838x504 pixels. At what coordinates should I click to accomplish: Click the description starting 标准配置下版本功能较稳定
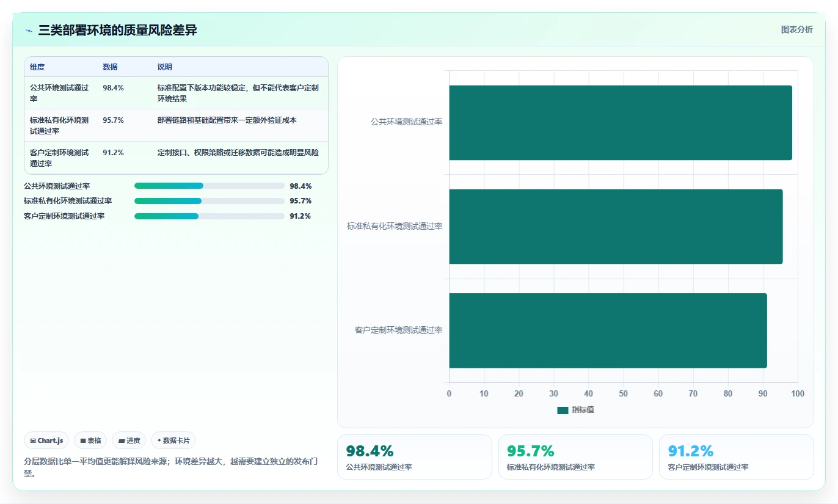(238, 93)
